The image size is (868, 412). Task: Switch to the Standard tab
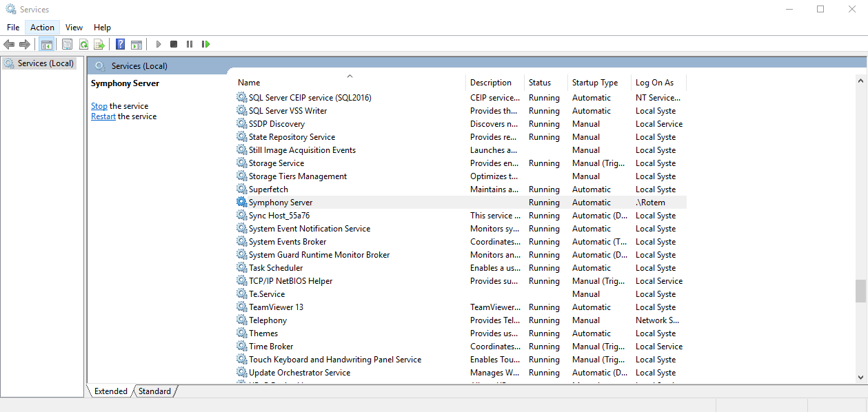click(154, 391)
